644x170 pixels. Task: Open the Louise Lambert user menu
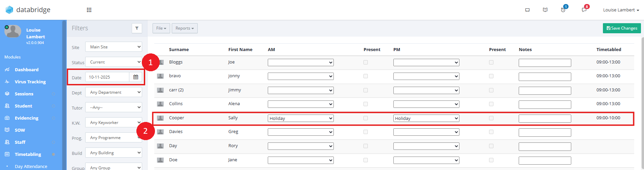[x=621, y=10]
